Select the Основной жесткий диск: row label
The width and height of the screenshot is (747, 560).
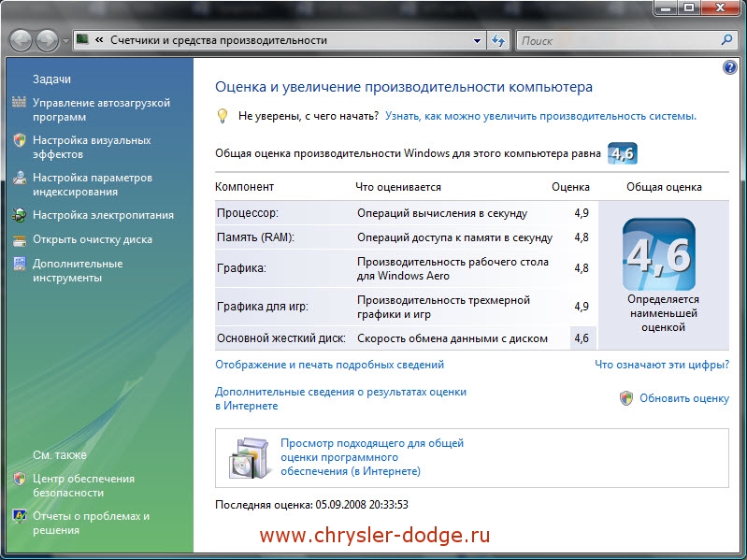pyautogui.click(x=281, y=338)
